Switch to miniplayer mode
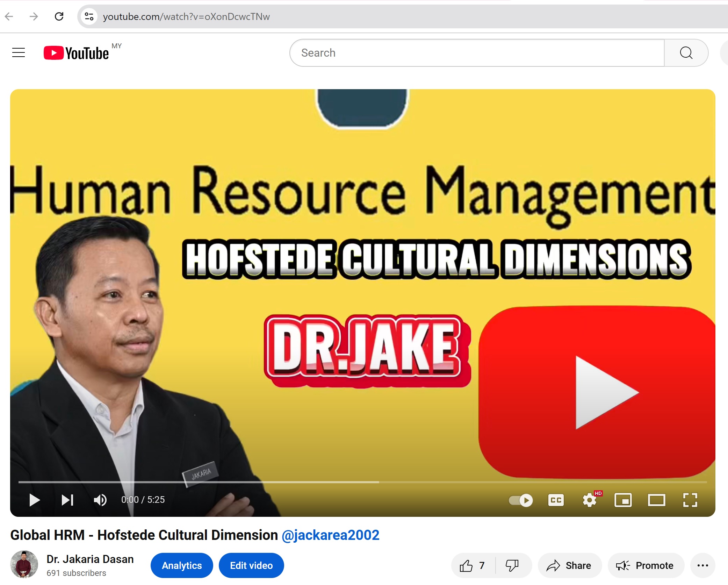The image size is (728, 585). (623, 500)
